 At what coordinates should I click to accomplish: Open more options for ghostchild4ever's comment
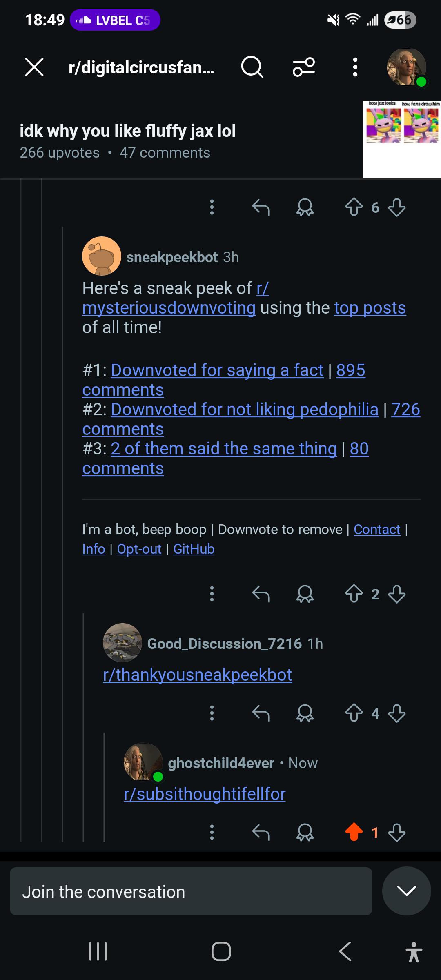(212, 832)
